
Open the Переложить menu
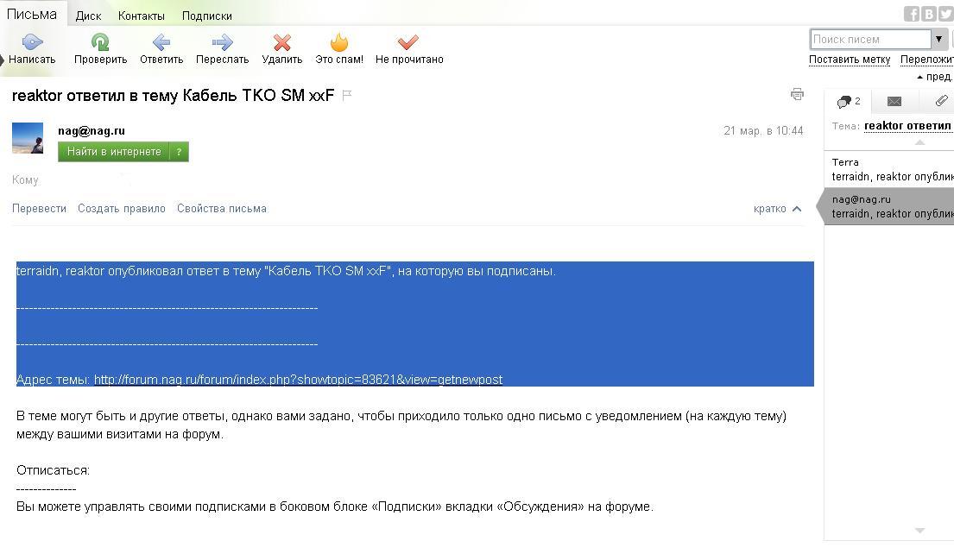click(x=926, y=60)
